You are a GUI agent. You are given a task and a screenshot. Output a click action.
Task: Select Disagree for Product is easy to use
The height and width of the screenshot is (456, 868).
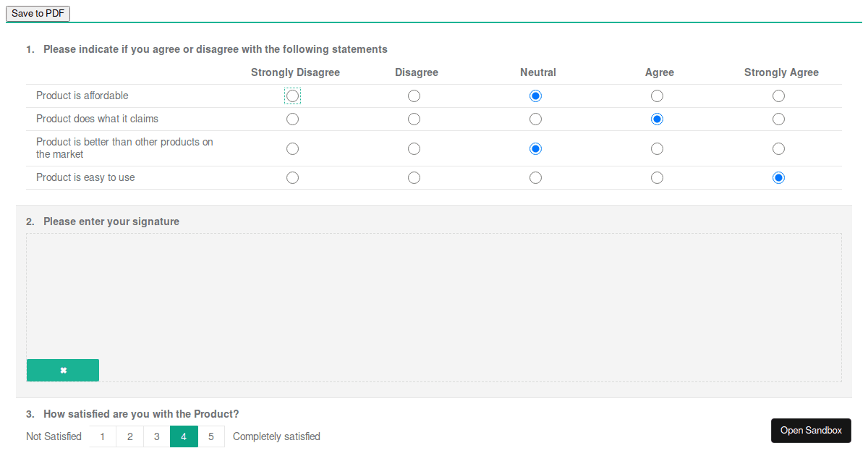pyautogui.click(x=414, y=177)
